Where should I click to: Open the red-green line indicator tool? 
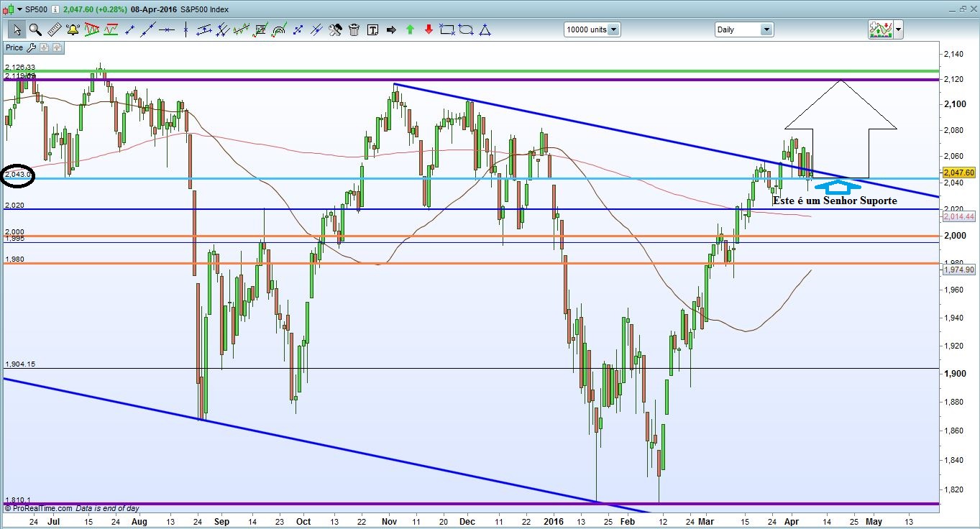110,29
